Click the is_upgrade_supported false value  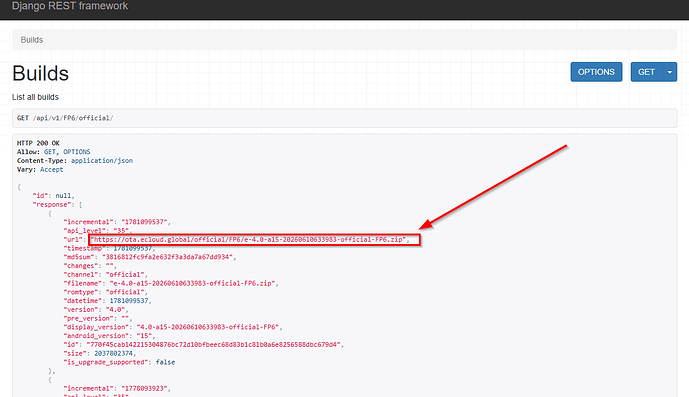pyautogui.click(x=165, y=362)
